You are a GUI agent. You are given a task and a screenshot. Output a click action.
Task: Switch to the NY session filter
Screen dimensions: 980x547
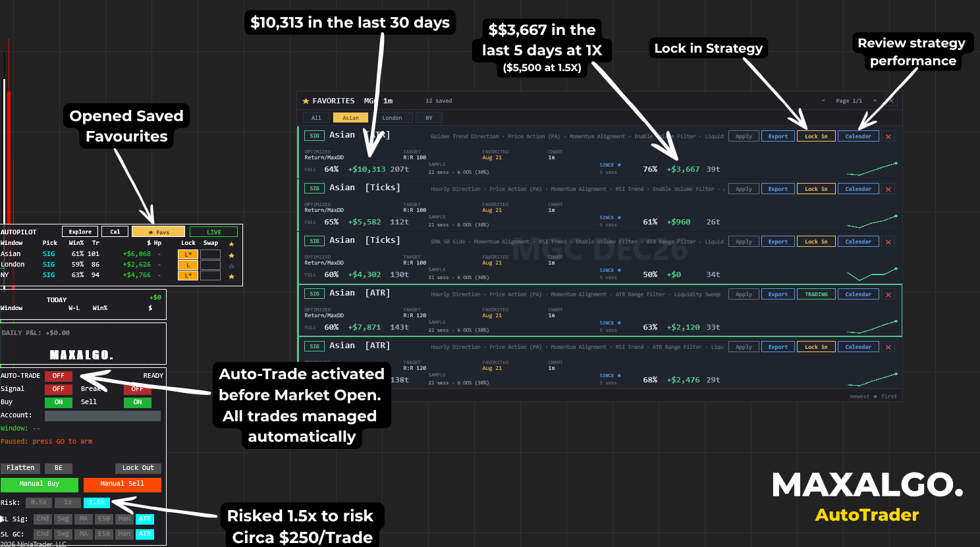429,118
